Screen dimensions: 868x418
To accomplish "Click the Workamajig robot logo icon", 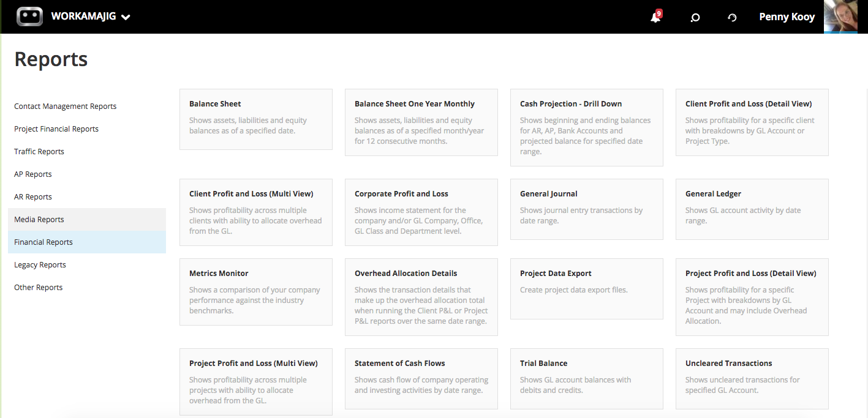I will (29, 17).
